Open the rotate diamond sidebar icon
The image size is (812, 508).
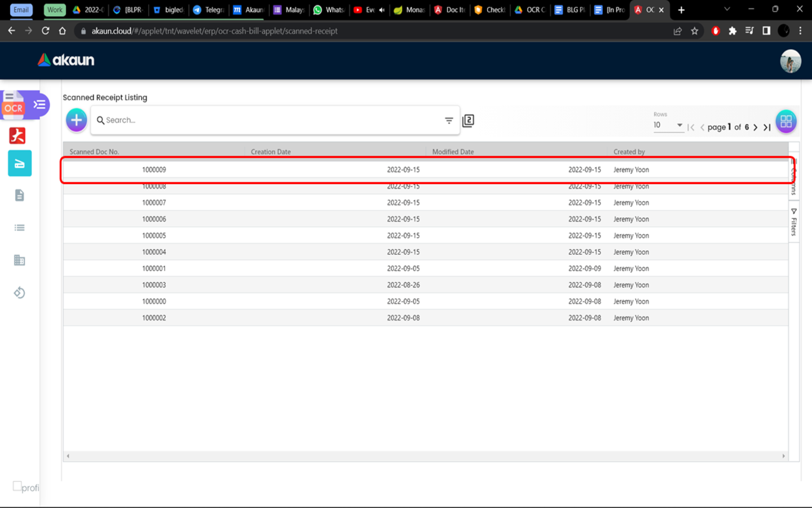[20, 292]
